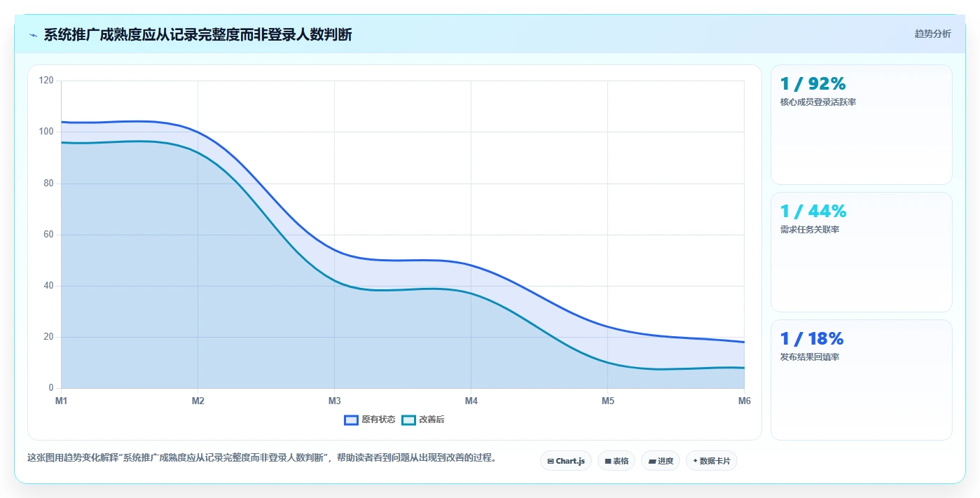980x498 pixels.
Task: Select the 数据卡片 tag chip
Action: click(712, 461)
